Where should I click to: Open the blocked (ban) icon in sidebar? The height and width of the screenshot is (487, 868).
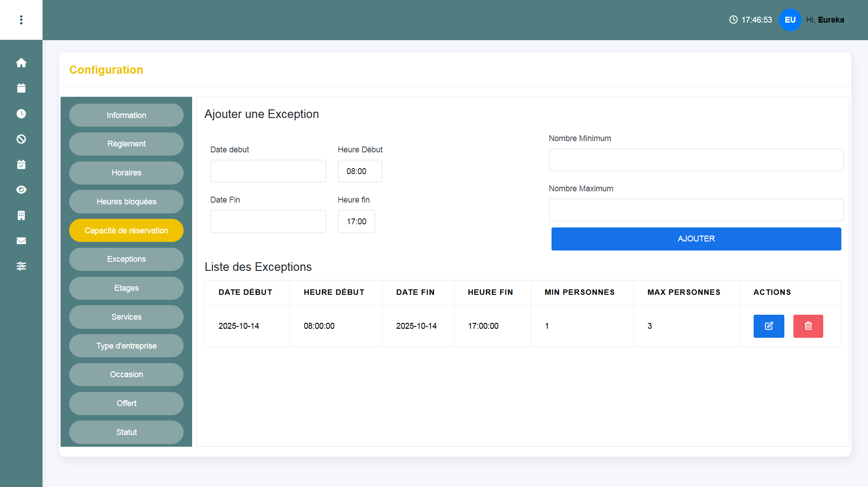tap(21, 139)
